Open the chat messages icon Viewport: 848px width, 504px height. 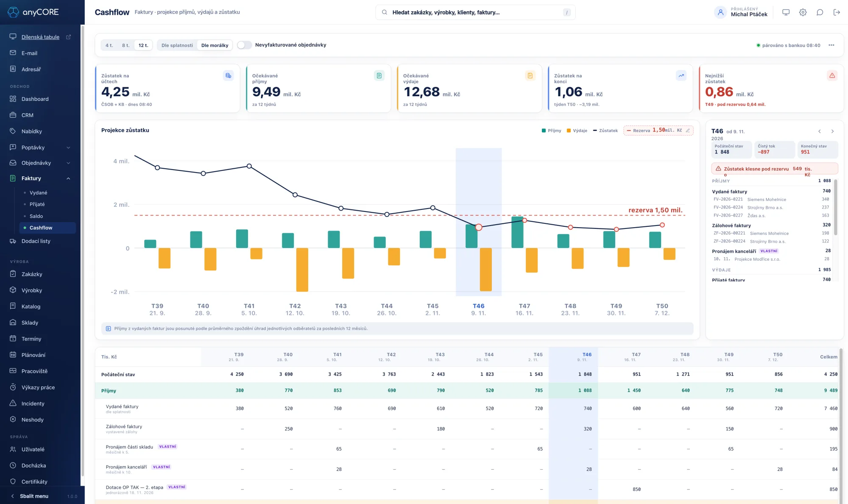point(820,12)
